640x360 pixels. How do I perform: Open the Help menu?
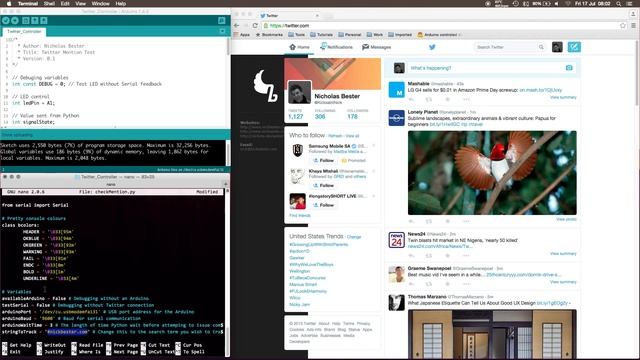coord(120,3)
